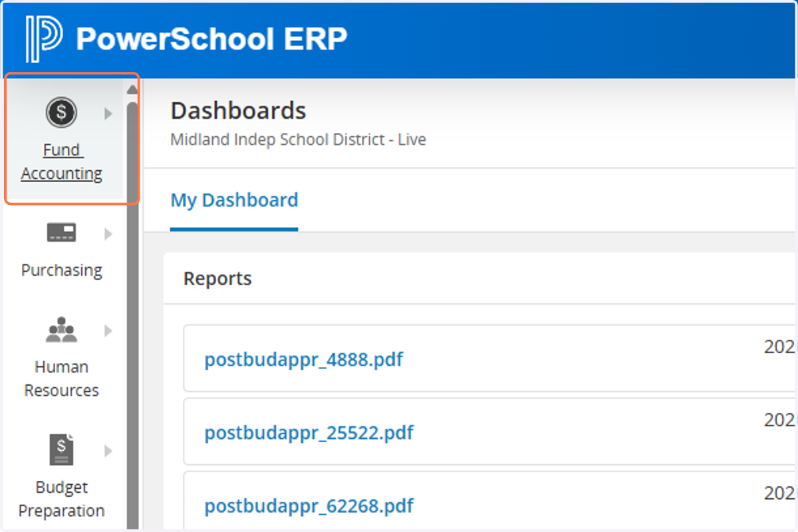Image resolution: width=798 pixels, height=532 pixels.
Task: Click the PowerSchool ERP title text
Action: click(x=211, y=39)
